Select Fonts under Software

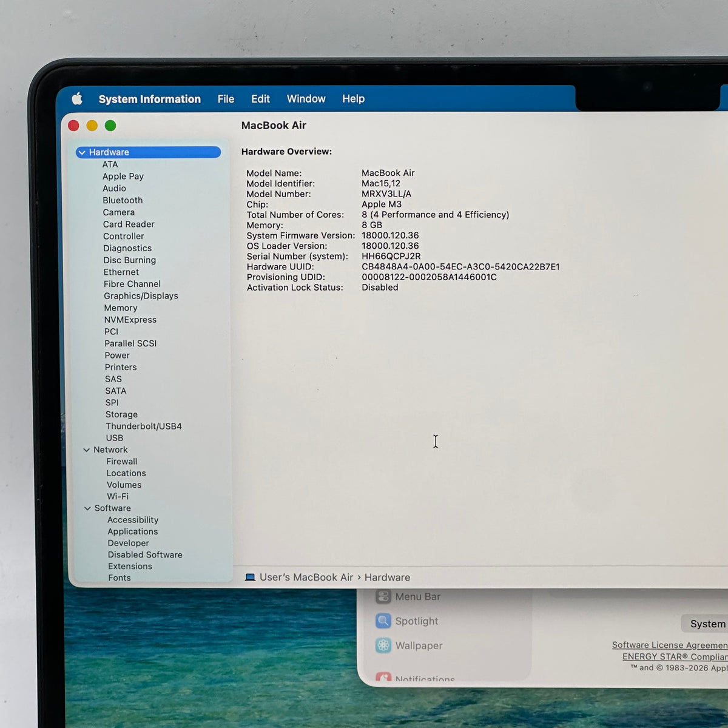coord(120,578)
